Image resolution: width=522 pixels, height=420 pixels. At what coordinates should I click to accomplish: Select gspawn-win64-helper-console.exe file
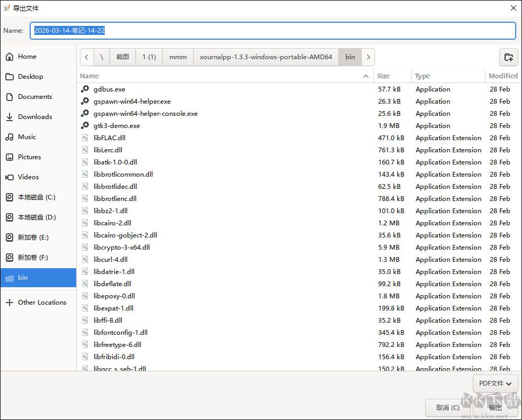[x=299, y=114]
